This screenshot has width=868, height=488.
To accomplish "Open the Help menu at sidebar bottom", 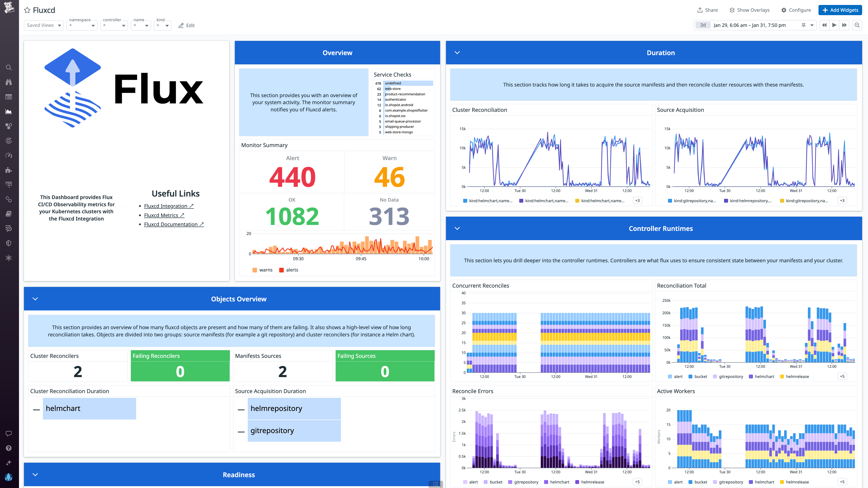I will (9, 448).
